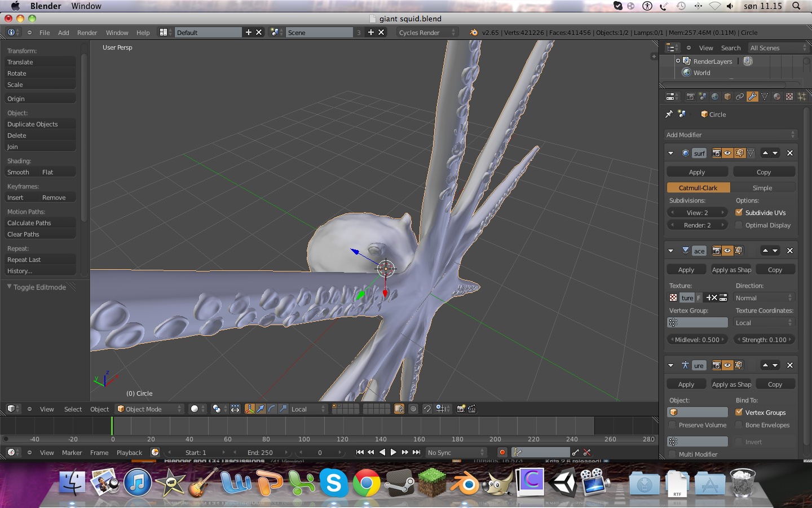The width and height of the screenshot is (812, 508).
Task: Open the Texture properties checker tab
Action: tap(789, 97)
